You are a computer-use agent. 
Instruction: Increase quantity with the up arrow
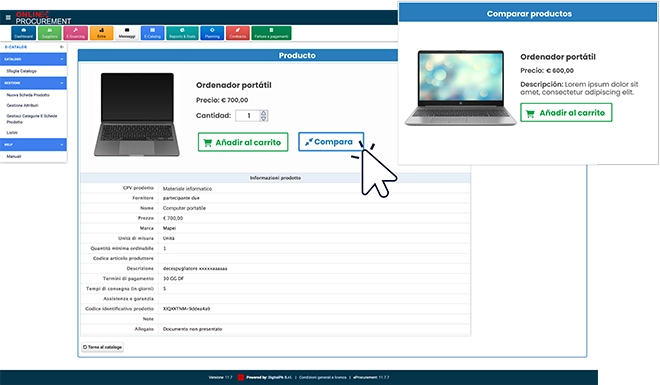point(263,112)
